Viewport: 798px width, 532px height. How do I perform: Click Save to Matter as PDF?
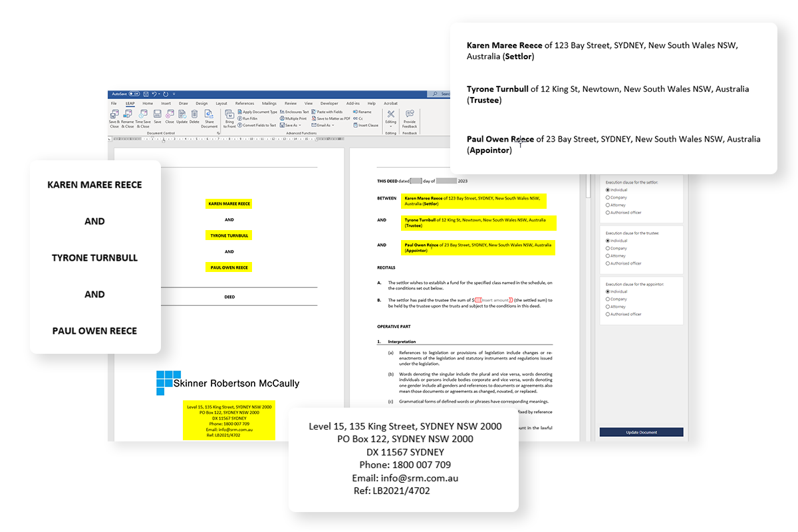coord(331,118)
